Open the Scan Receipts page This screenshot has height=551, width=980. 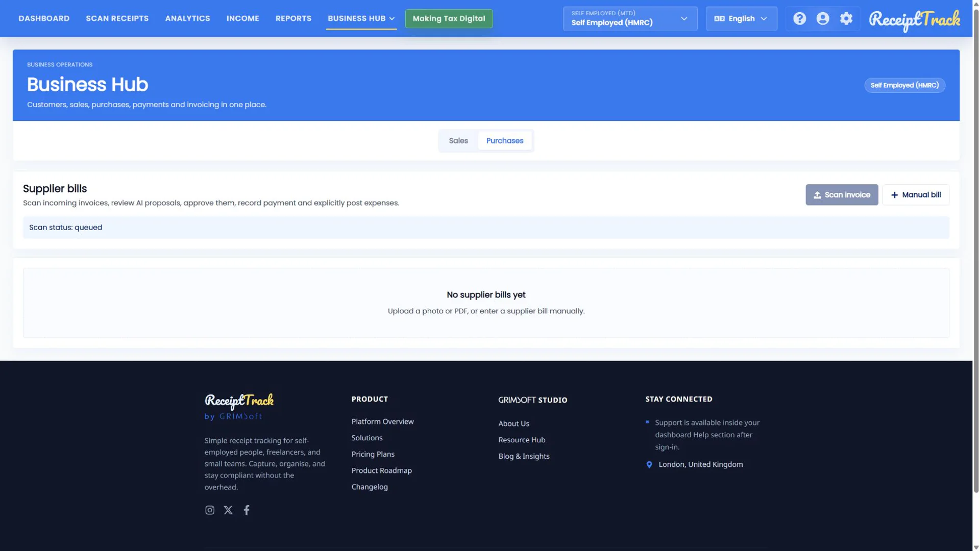117,18
